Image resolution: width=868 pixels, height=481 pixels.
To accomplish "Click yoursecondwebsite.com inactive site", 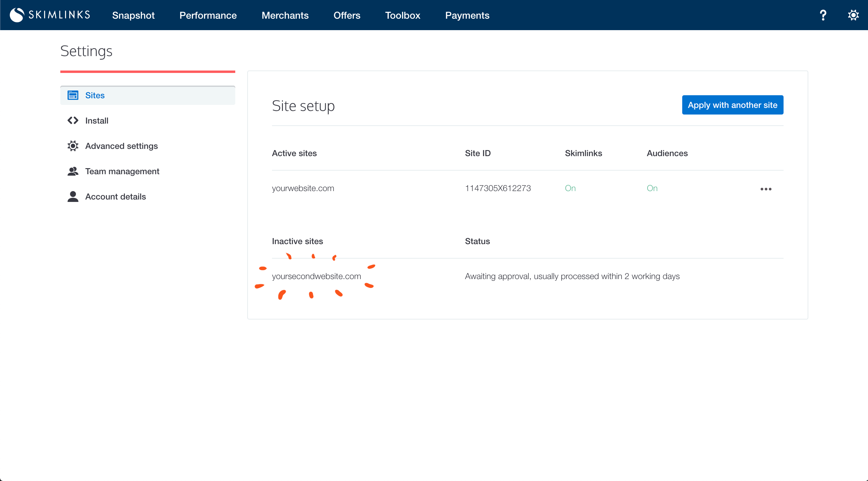I will tap(316, 276).
